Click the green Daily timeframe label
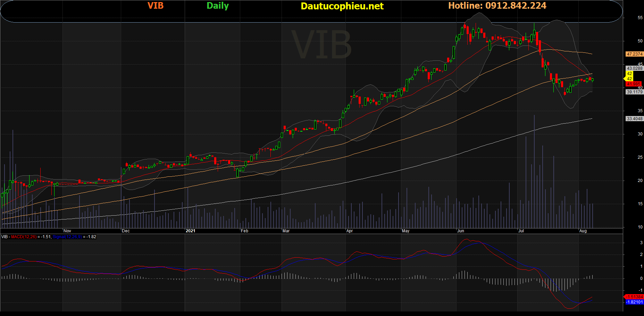 218,6
